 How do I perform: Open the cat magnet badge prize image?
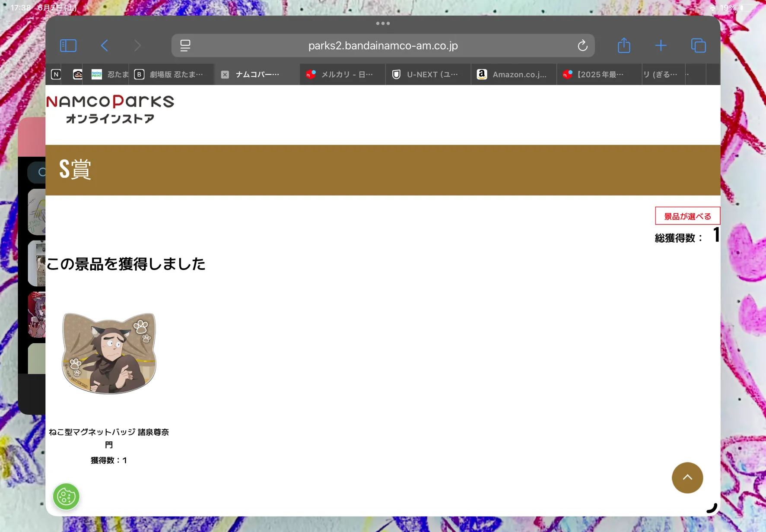point(109,353)
